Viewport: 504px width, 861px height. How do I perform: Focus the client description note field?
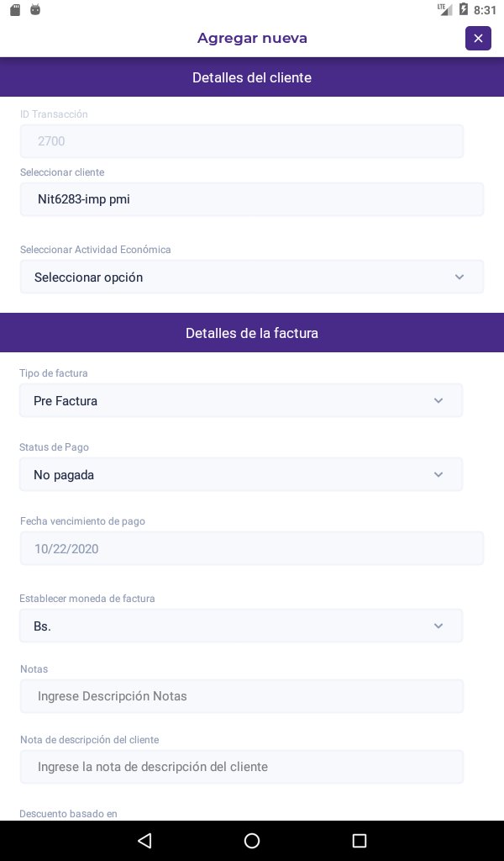point(242,767)
